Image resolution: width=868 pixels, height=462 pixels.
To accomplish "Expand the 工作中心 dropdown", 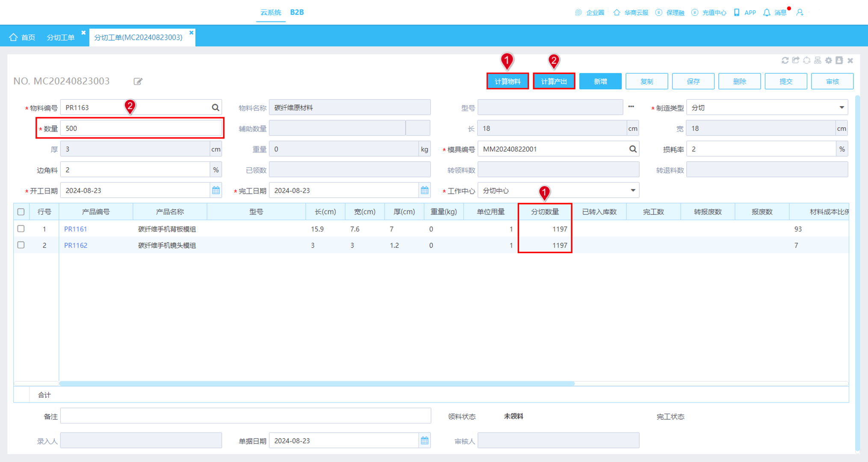I will 633,190.
